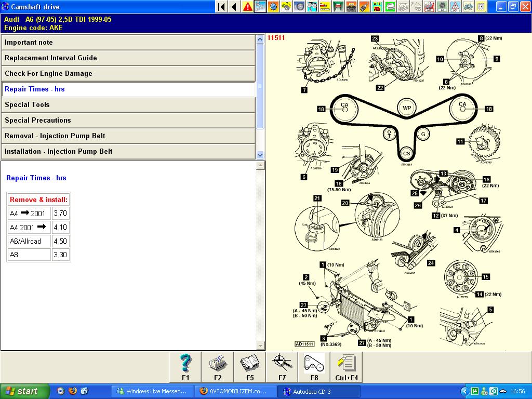Switch to AVTOMOBILIZEM Firefox taskbar item
The image size is (532, 399).
pyautogui.click(x=235, y=391)
